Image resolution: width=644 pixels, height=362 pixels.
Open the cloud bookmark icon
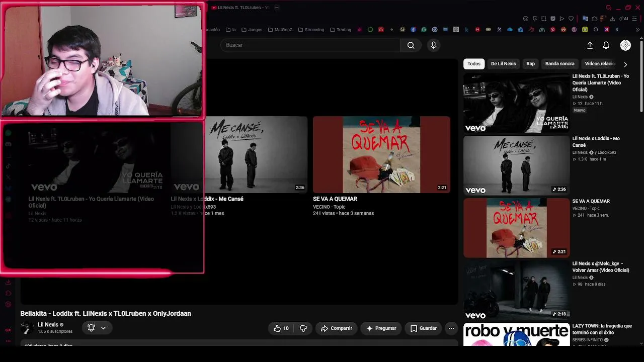[510, 30]
